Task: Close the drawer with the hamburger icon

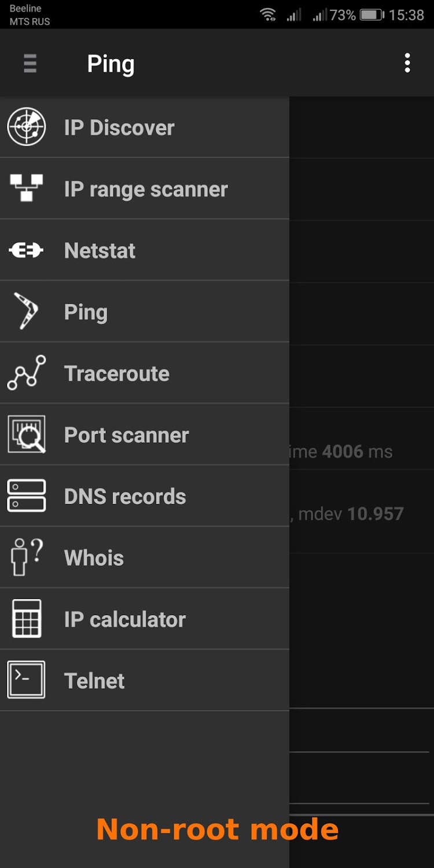Action: pyautogui.click(x=30, y=63)
